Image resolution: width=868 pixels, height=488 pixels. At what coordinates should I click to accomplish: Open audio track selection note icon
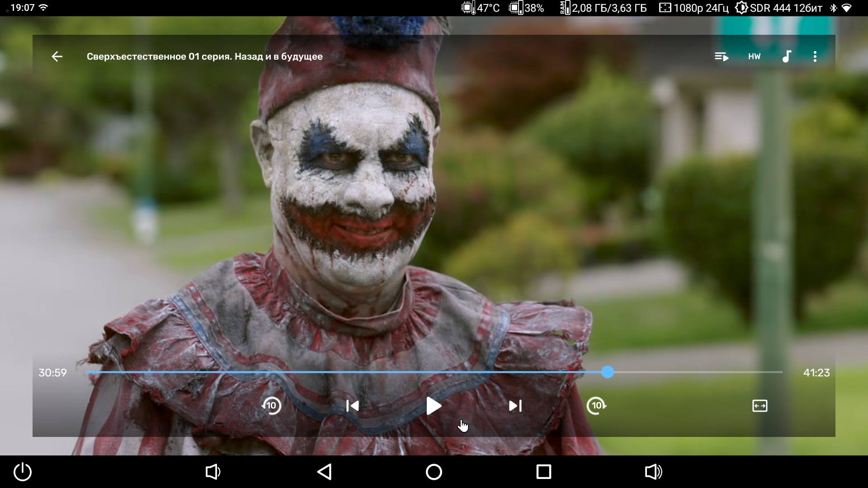[787, 56]
